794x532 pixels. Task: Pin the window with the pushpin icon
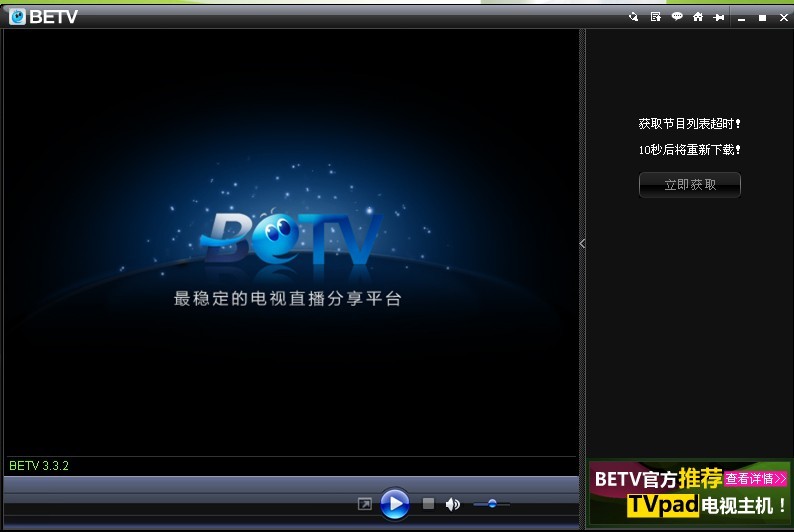click(718, 17)
